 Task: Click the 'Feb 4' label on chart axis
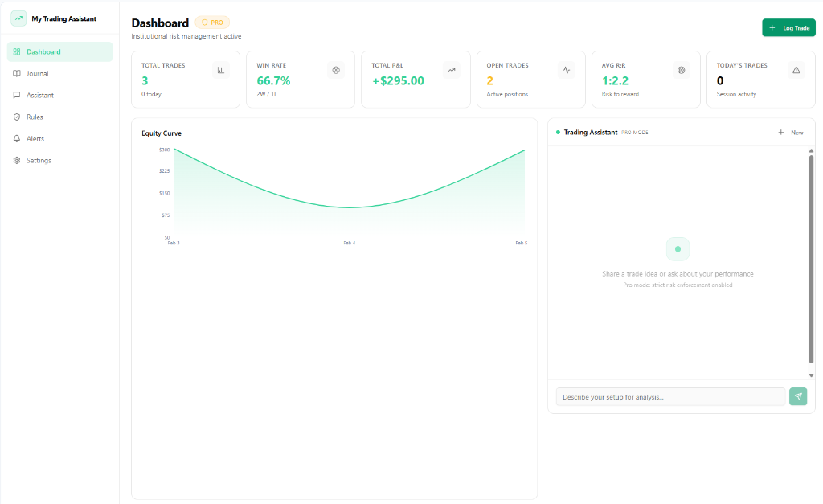pos(350,243)
